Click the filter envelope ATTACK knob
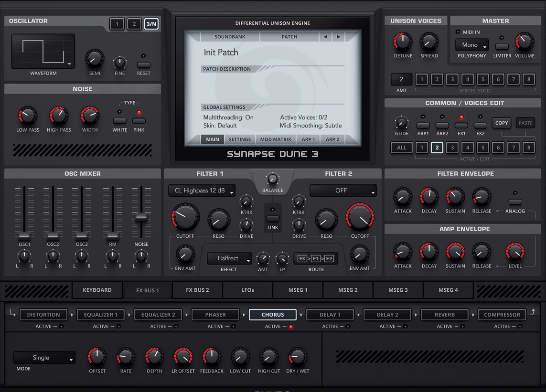The image size is (546, 392). click(x=403, y=197)
